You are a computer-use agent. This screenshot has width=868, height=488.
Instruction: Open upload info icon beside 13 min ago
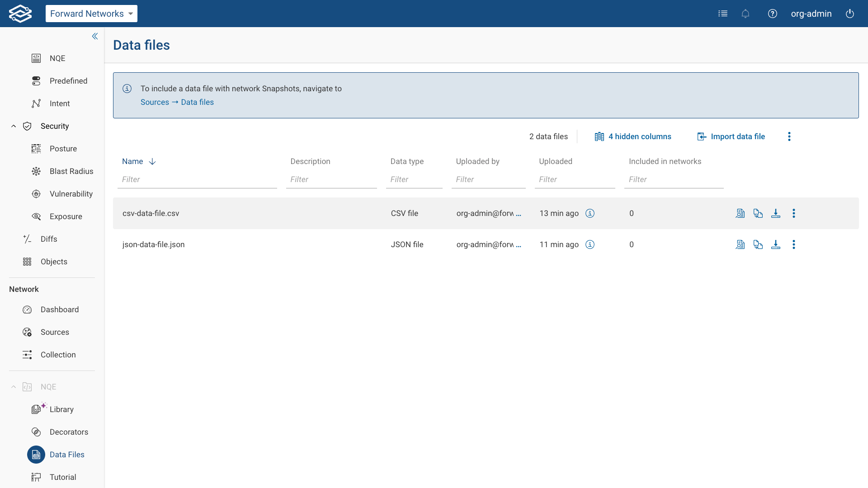(590, 213)
